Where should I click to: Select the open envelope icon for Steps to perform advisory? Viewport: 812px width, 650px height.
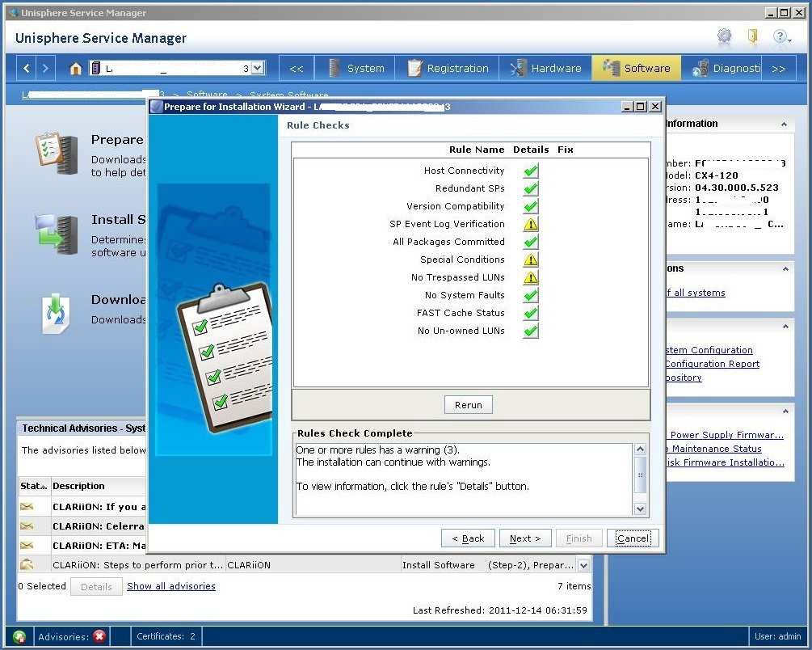click(27, 564)
